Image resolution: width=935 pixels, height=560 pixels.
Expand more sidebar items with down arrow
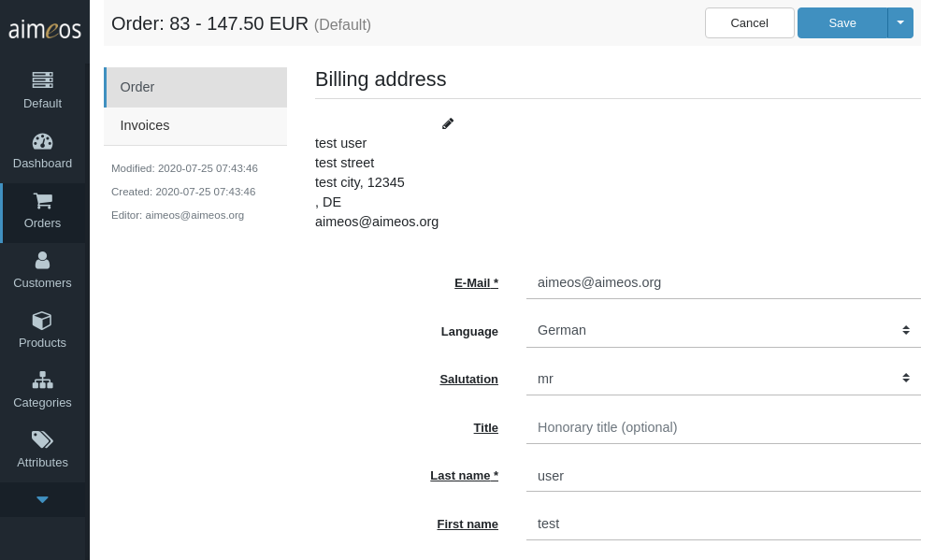[42, 500]
